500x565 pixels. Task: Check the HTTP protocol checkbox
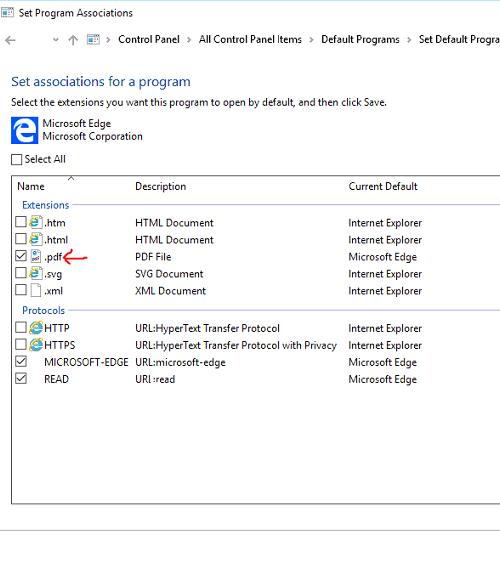(x=21, y=327)
